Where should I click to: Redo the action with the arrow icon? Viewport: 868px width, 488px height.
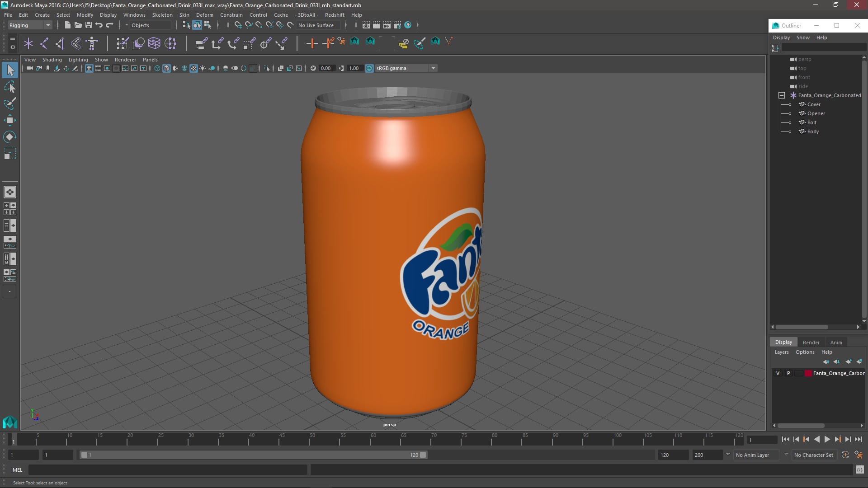(109, 25)
